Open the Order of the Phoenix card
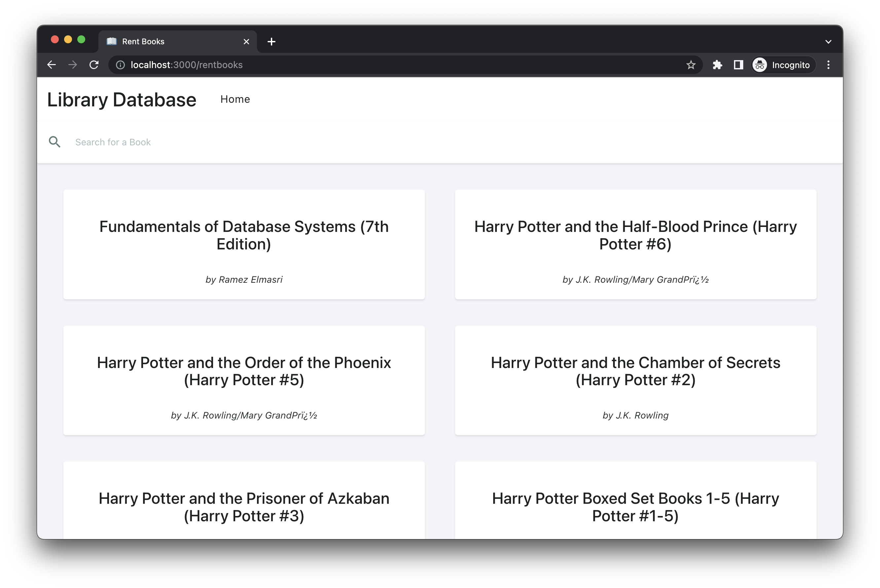The height and width of the screenshot is (588, 880). pyautogui.click(x=244, y=380)
